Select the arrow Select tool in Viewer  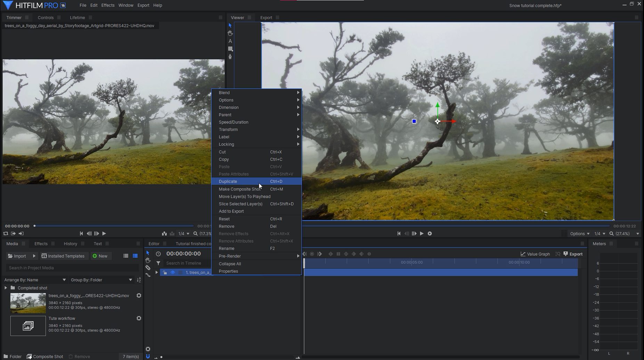point(230,25)
